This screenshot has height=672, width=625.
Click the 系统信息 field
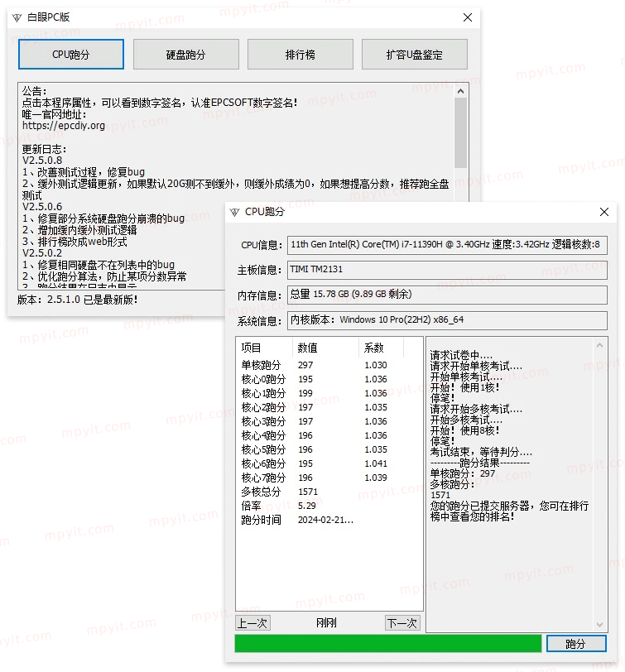click(x=447, y=320)
